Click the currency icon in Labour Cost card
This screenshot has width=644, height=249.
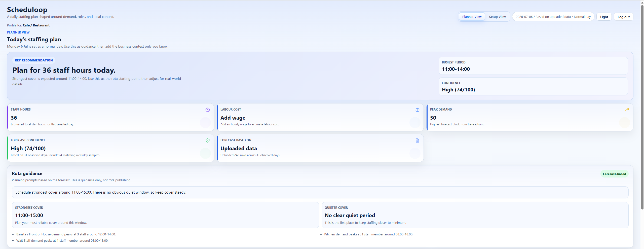click(417, 110)
